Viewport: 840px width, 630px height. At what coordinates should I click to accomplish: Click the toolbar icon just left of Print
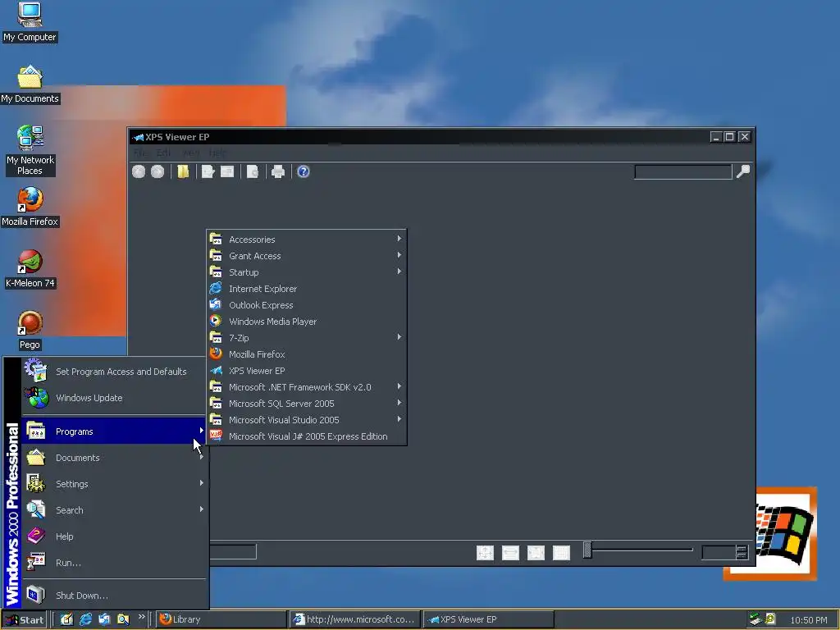coord(253,171)
